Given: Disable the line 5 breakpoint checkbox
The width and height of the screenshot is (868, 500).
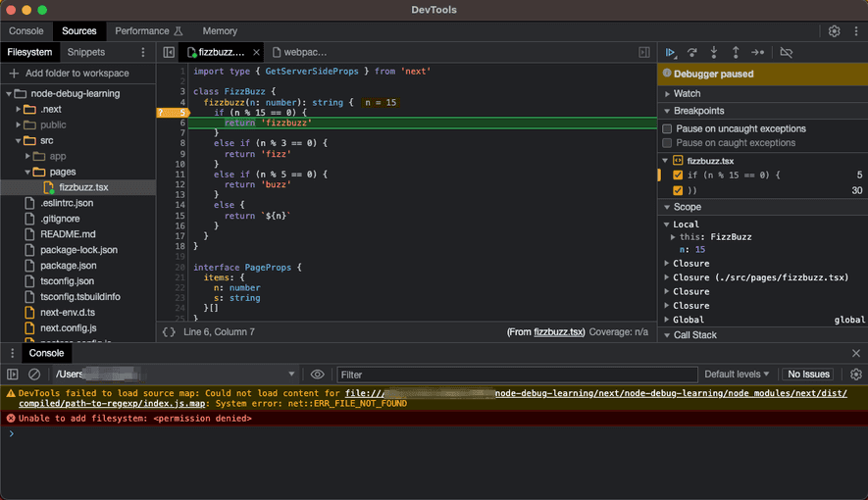Looking at the screenshot, I should [677, 175].
